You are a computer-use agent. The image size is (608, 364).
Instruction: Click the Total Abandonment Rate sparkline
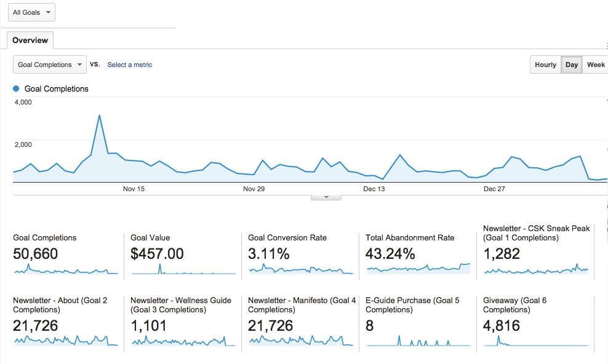coord(418,269)
